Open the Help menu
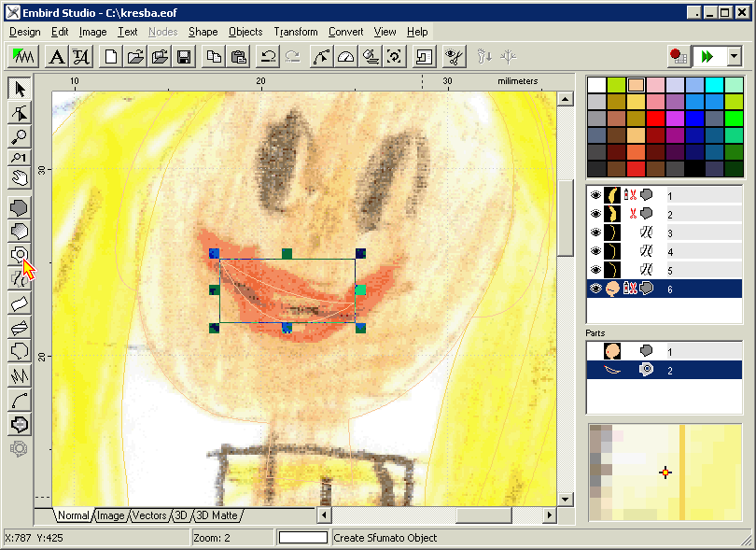The width and height of the screenshot is (756, 550). pos(417,32)
